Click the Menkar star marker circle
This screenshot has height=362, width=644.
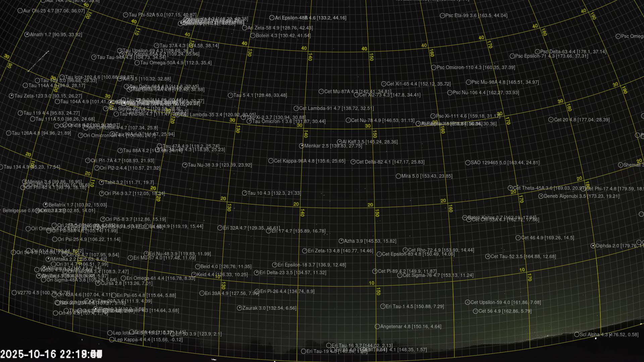coord(301,146)
